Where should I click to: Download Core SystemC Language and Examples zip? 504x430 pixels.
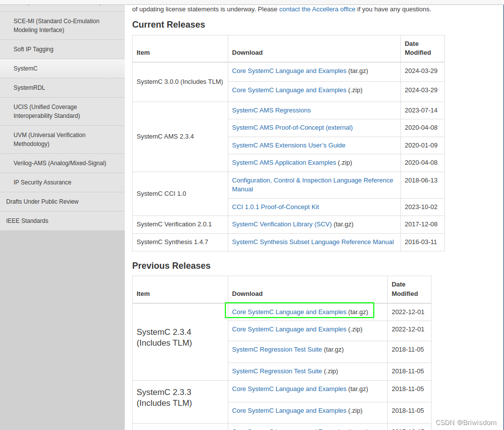point(289,90)
